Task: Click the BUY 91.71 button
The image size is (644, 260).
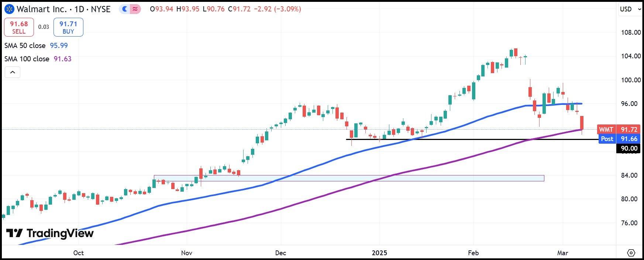Action: (x=68, y=27)
